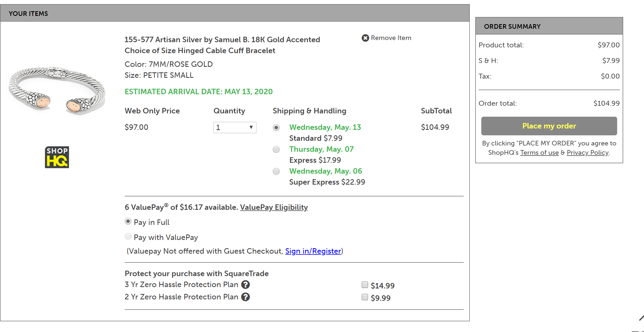This screenshot has width=644, height=332.
Task: Click the Order total $104.99 value
Action: (606, 103)
